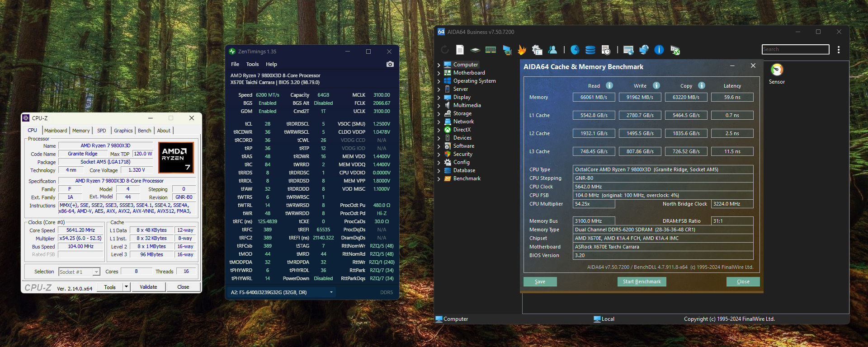Image resolution: width=868 pixels, height=347 pixels.
Task: Click the green RAM module toolbar icon
Action: [491, 50]
